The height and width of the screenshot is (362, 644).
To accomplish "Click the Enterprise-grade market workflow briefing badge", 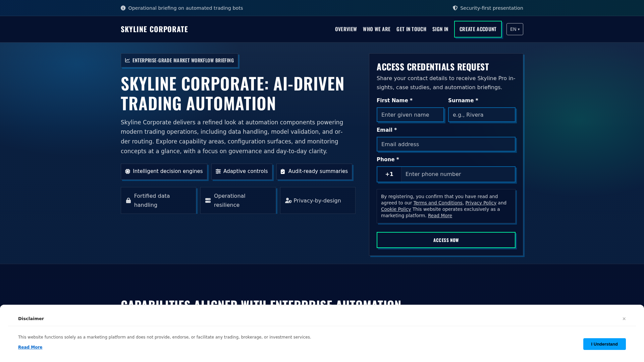I will point(179,60).
